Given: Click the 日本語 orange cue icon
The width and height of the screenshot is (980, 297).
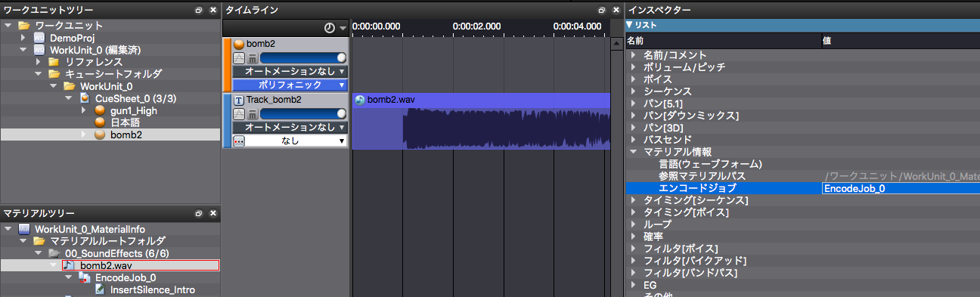Looking at the screenshot, I should (x=100, y=122).
